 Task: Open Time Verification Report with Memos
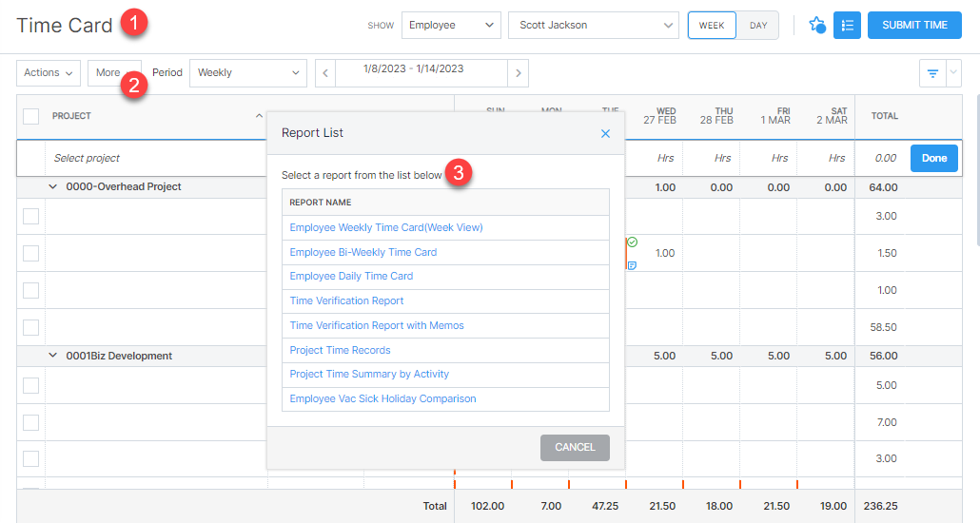tap(377, 325)
